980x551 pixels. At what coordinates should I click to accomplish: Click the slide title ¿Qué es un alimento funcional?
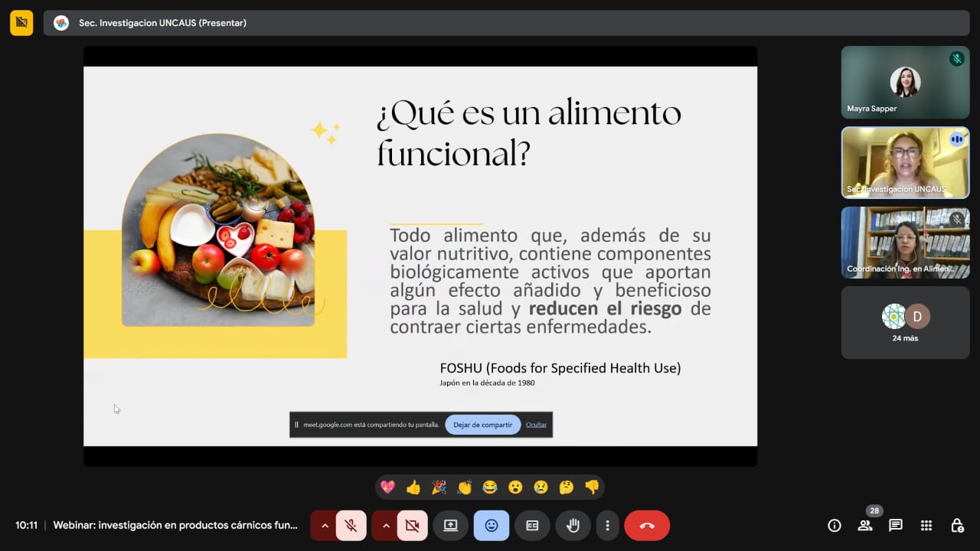528,134
